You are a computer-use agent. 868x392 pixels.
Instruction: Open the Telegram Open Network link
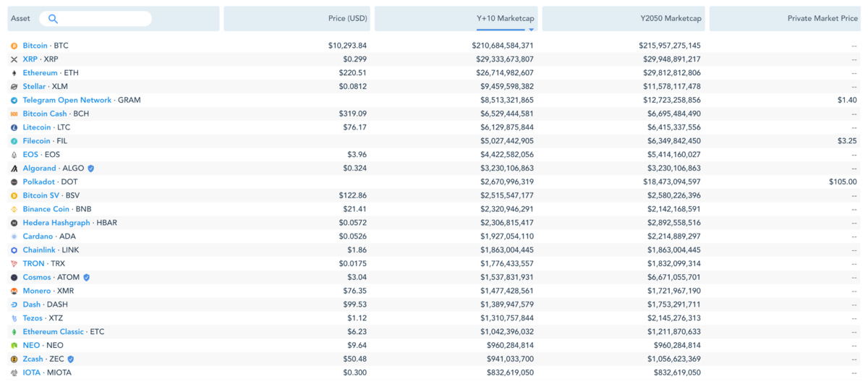[67, 101]
